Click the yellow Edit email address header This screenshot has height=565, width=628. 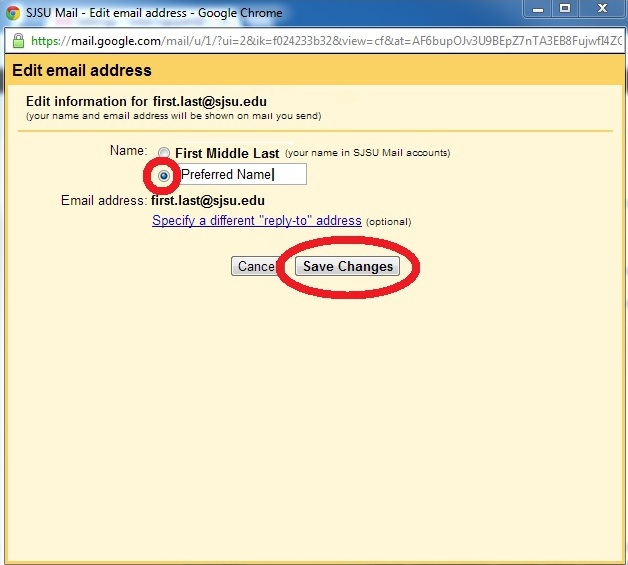(82, 71)
